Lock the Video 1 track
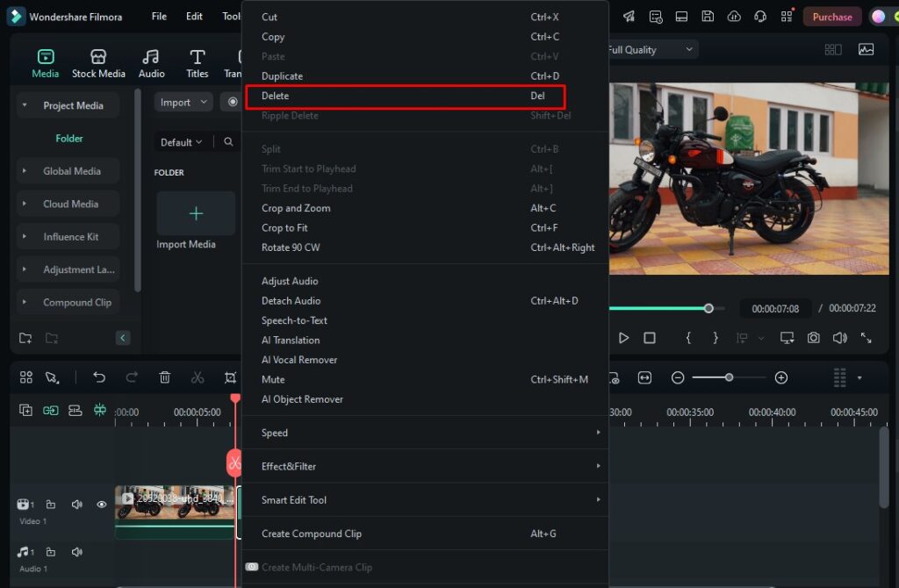This screenshot has height=588, width=899. pos(51,505)
